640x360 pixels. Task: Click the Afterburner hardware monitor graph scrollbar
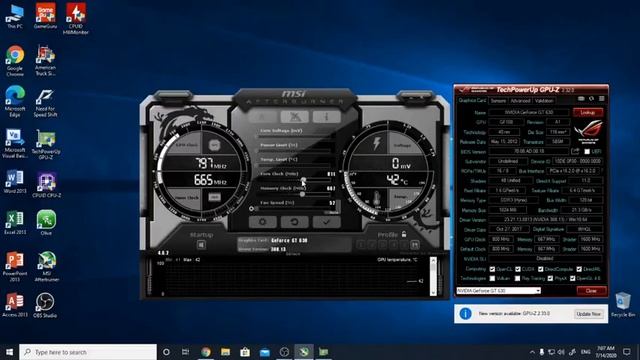(x=433, y=276)
